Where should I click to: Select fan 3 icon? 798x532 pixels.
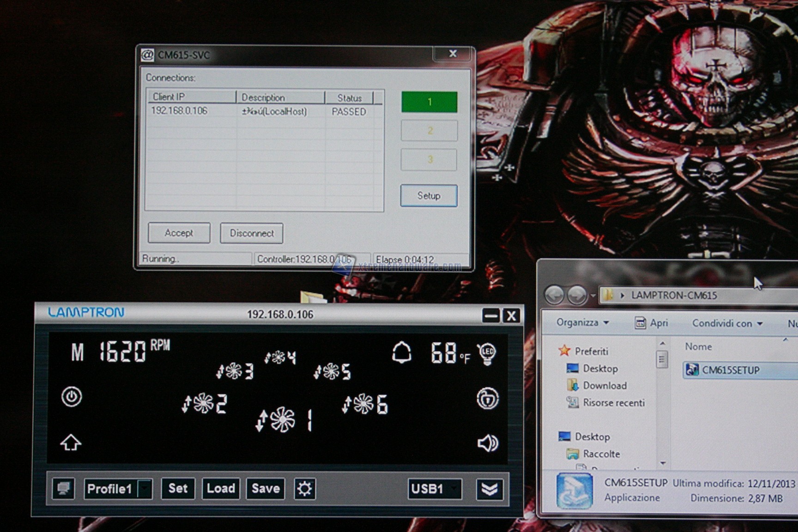[x=234, y=371]
